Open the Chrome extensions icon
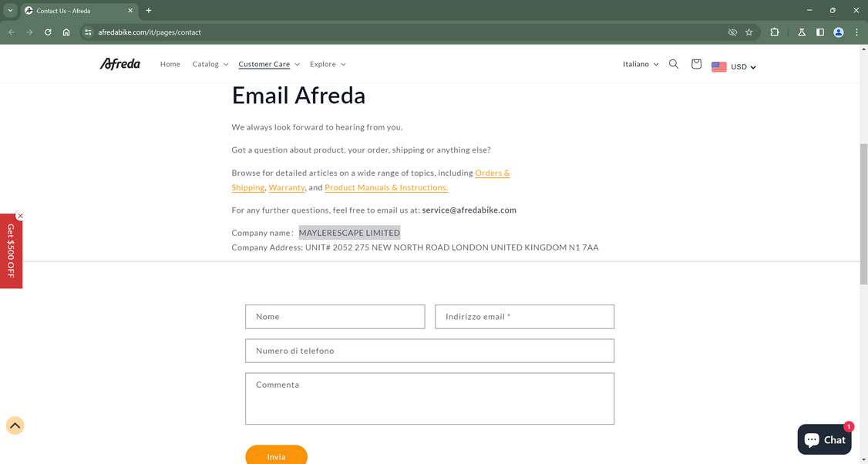The height and width of the screenshot is (464, 868). [x=773, y=32]
